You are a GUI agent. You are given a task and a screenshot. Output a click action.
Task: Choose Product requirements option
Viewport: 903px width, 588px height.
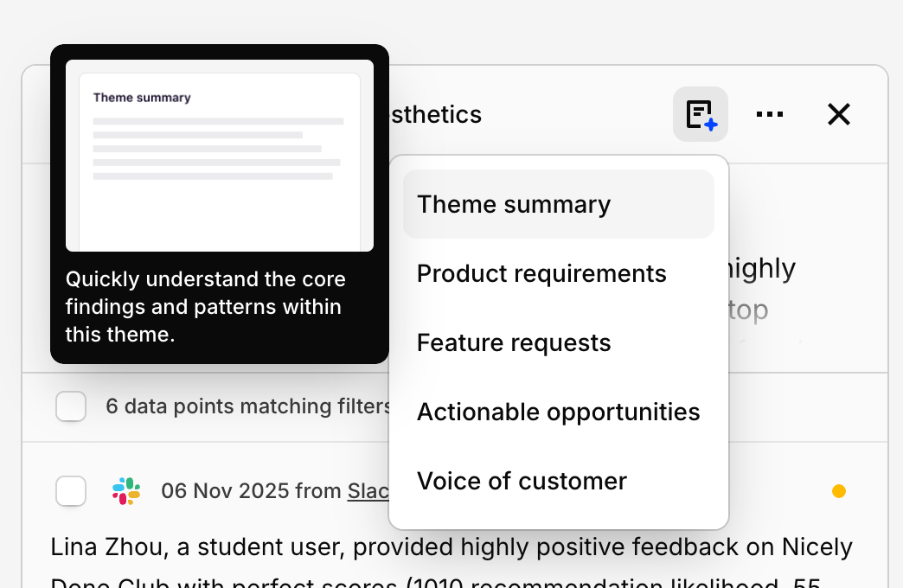coord(541,273)
